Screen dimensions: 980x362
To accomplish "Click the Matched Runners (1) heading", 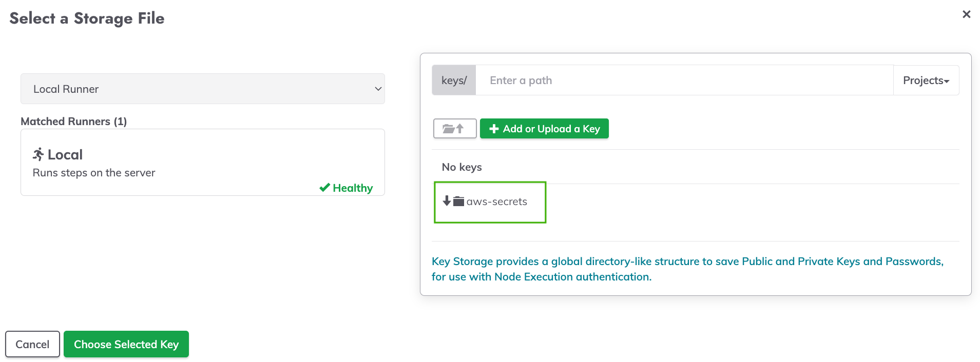I will [74, 122].
